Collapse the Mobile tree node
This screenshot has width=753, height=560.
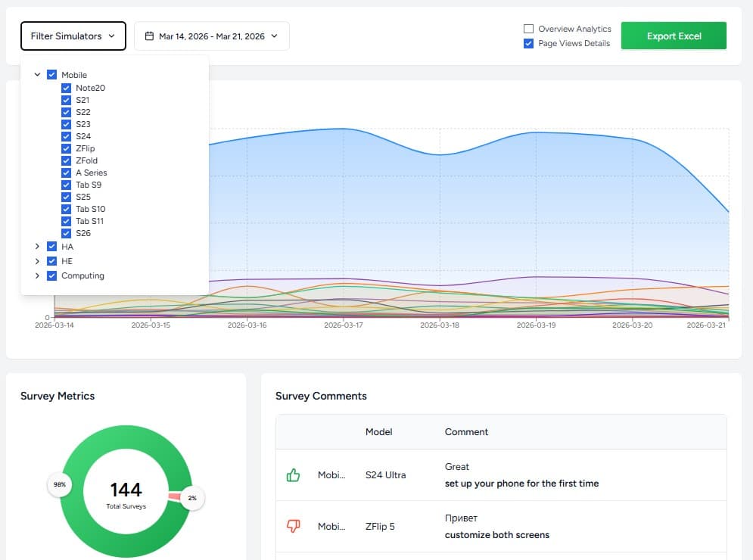point(37,75)
